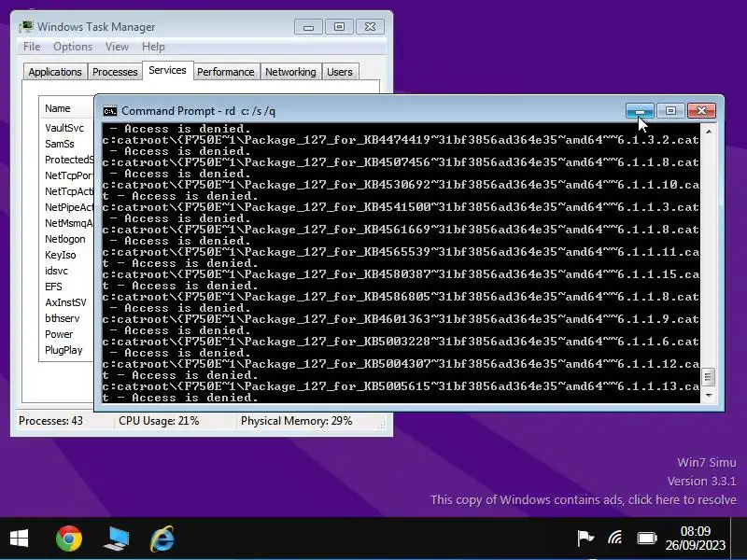Click the CPU Usage: 21% status entry
The width and height of the screenshot is (747, 560).
point(159,421)
